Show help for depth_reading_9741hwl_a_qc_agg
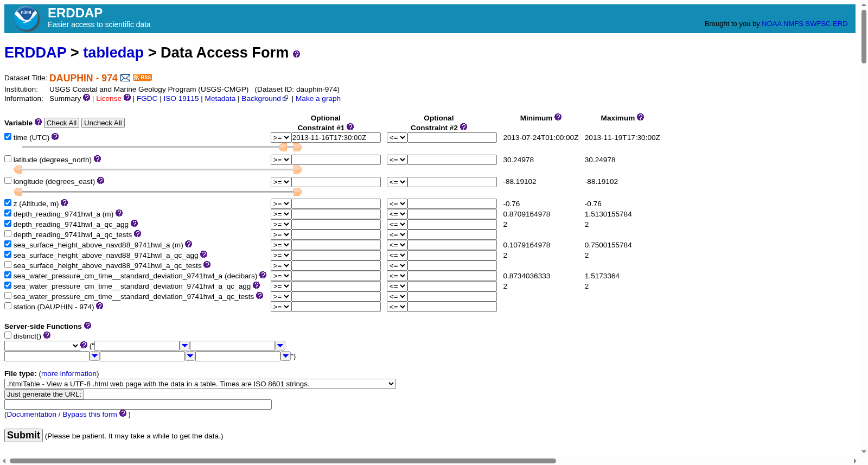The height and width of the screenshot is (465, 868). (x=134, y=224)
